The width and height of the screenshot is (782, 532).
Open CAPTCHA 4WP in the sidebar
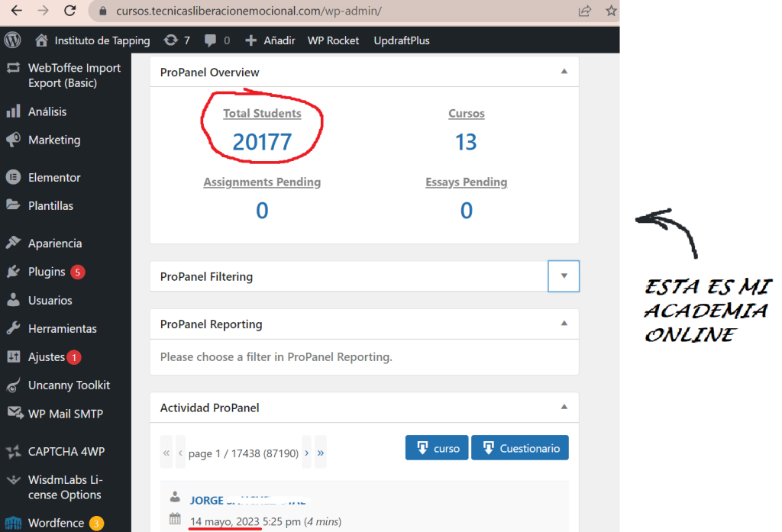(x=66, y=451)
